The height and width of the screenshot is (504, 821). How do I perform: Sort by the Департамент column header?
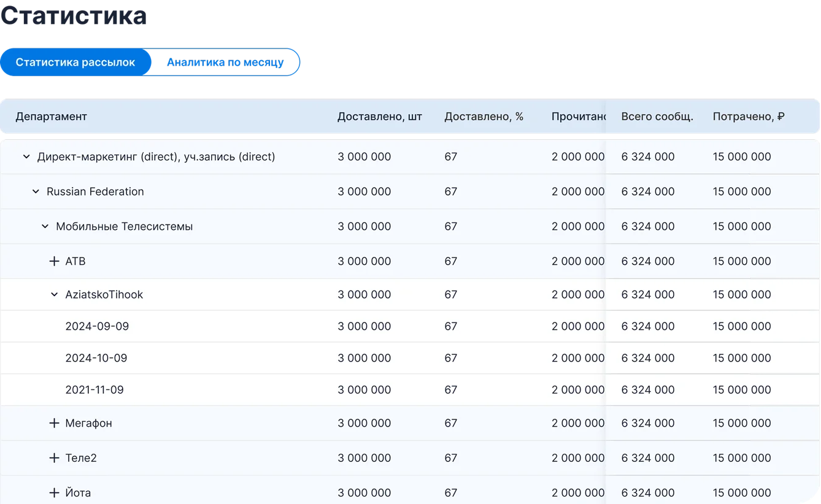tap(52, 116)
